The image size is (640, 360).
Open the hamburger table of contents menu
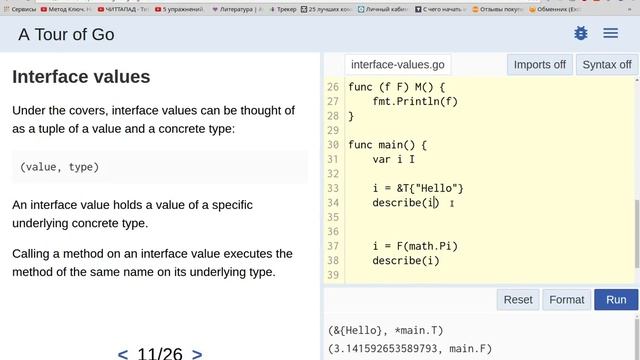coord(610,33)
